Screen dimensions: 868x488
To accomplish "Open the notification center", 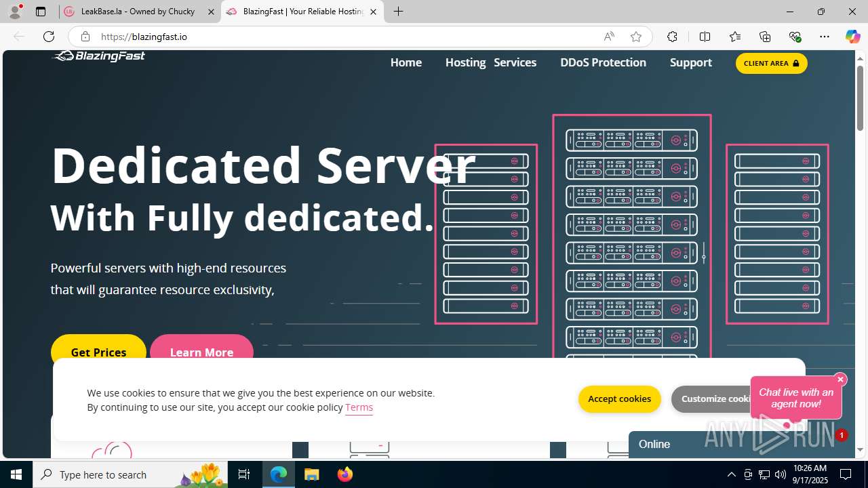I will [x=846, y=474].
